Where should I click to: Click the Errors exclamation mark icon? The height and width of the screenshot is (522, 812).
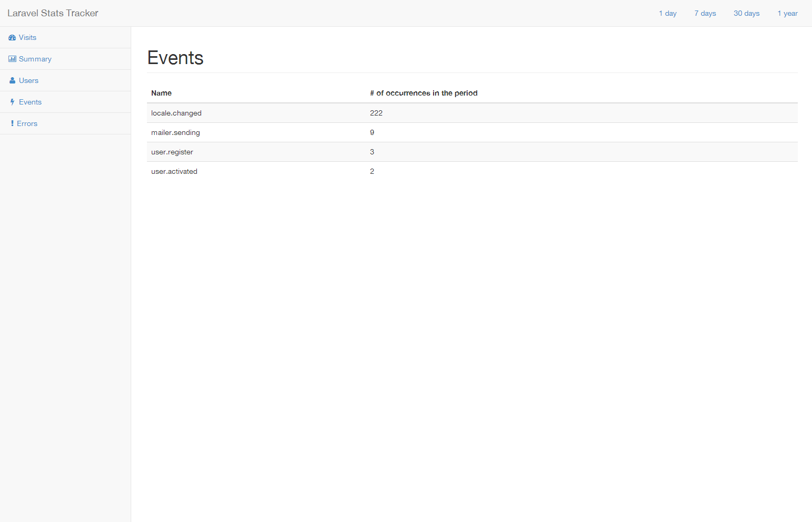click(12, 124)
